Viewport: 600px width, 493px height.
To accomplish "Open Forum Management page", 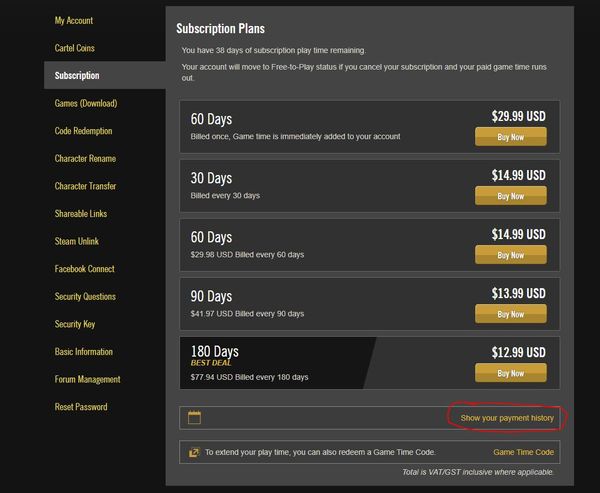I will point(88,379).
